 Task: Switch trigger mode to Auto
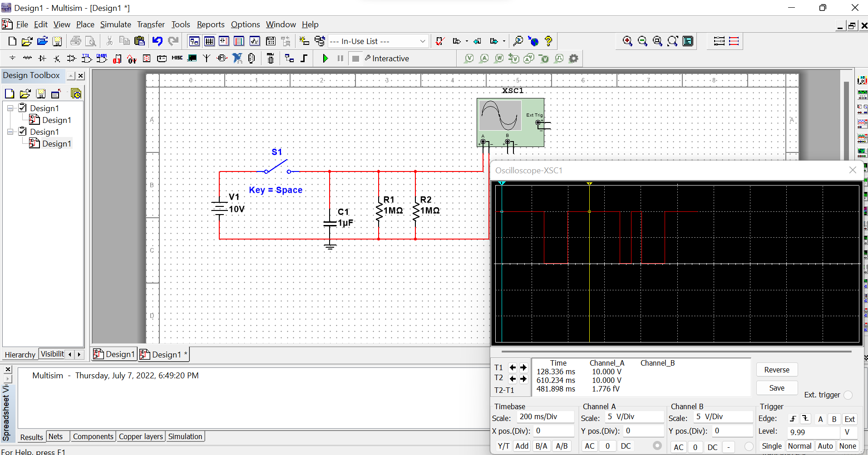[x=826, y=446]
